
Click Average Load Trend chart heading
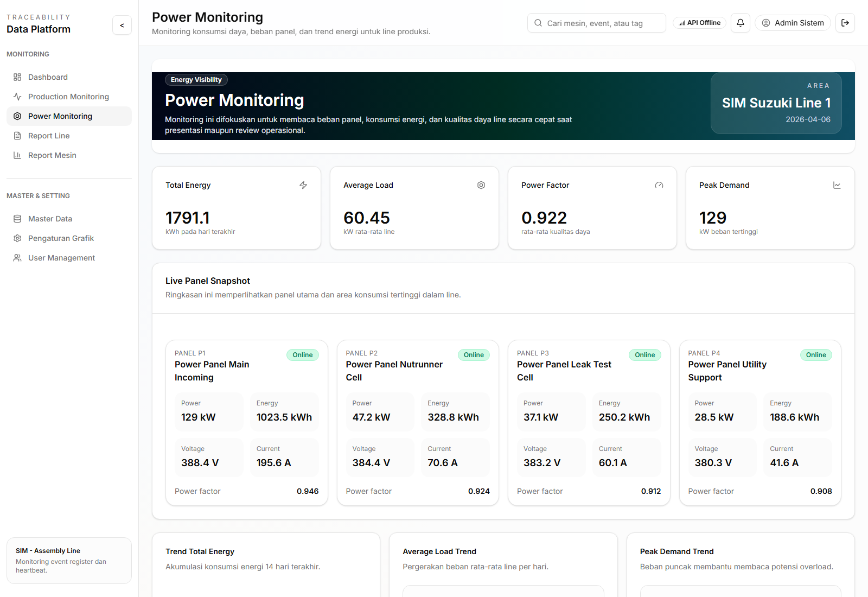[x=439, y=551]
